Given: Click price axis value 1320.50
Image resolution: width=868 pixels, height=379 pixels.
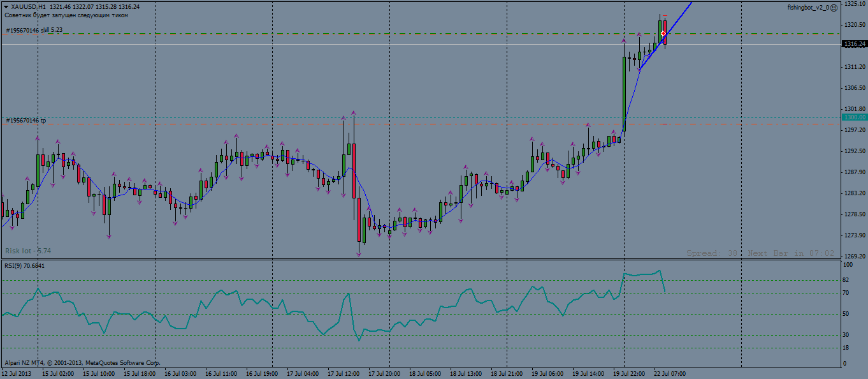Looking at the screenshot, I should point(855,24).
